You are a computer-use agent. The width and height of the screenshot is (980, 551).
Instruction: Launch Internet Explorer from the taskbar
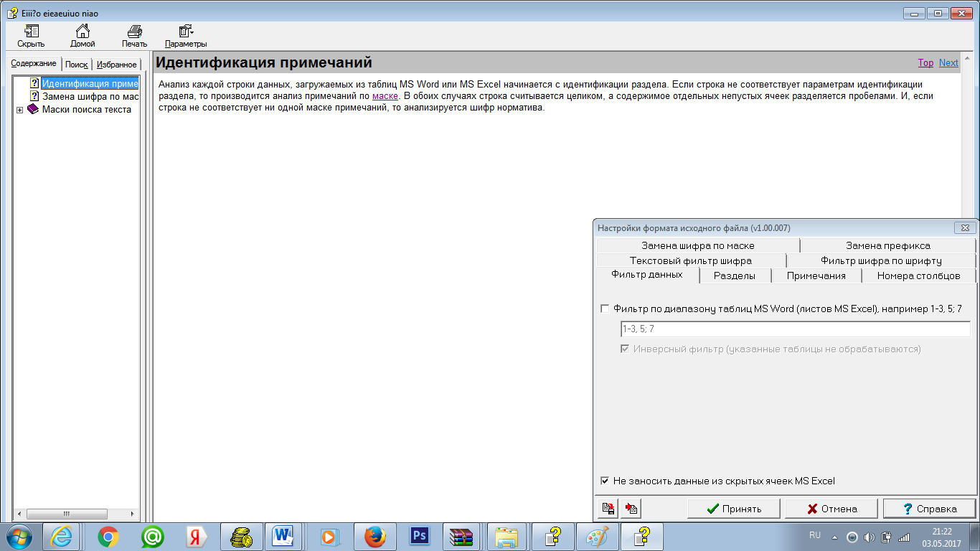(61, 536)
